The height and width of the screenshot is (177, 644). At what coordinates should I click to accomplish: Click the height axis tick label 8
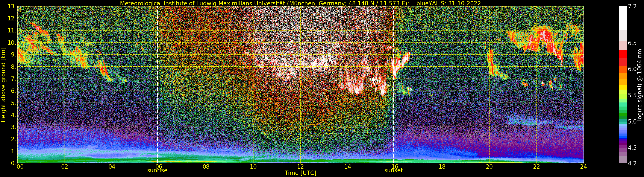[13, 67]
